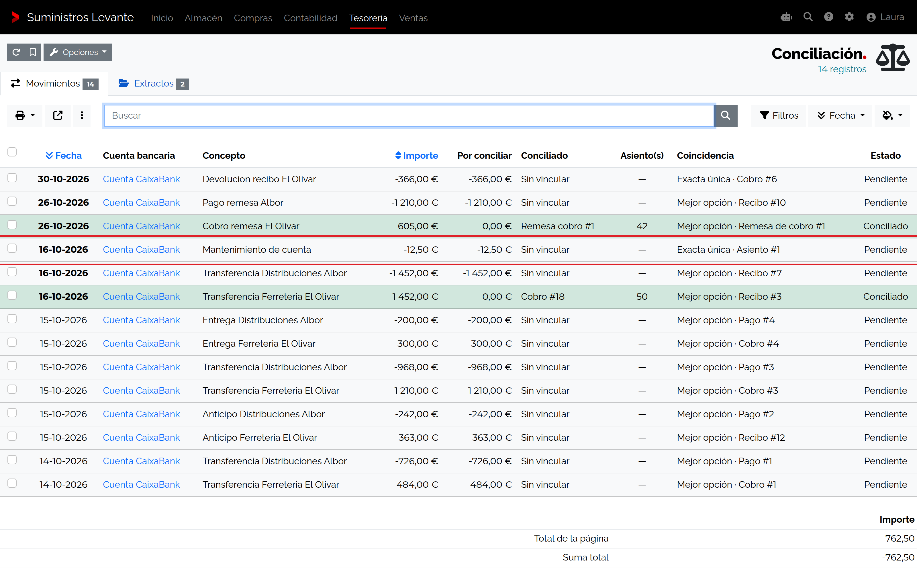Image resolution: width=917 pixels, height=588 pixels.
Task: Click the Cobro #18 conciliado cell
Action: [542, 297]
